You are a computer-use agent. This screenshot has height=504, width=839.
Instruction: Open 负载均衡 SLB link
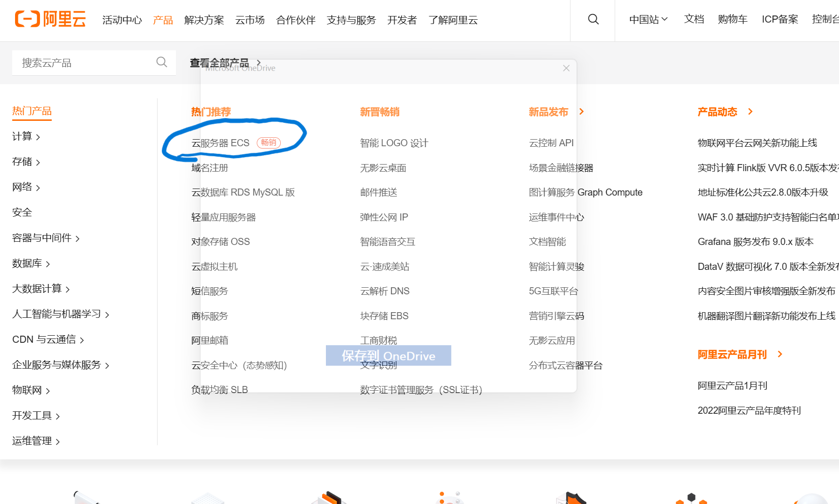tap(220, 390)
